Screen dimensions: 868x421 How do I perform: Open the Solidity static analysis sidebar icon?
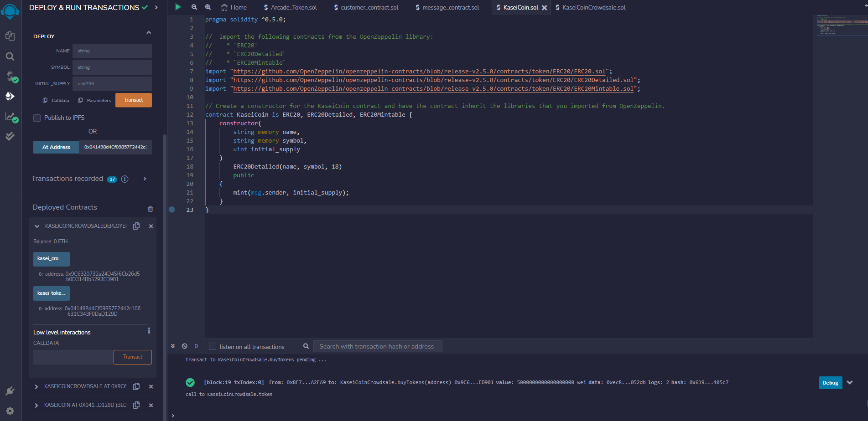coord(11,117)
